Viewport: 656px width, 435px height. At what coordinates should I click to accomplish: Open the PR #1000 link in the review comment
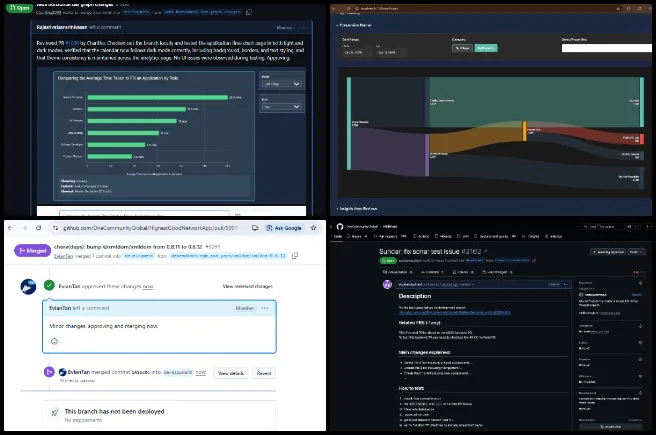coord(72,43)
